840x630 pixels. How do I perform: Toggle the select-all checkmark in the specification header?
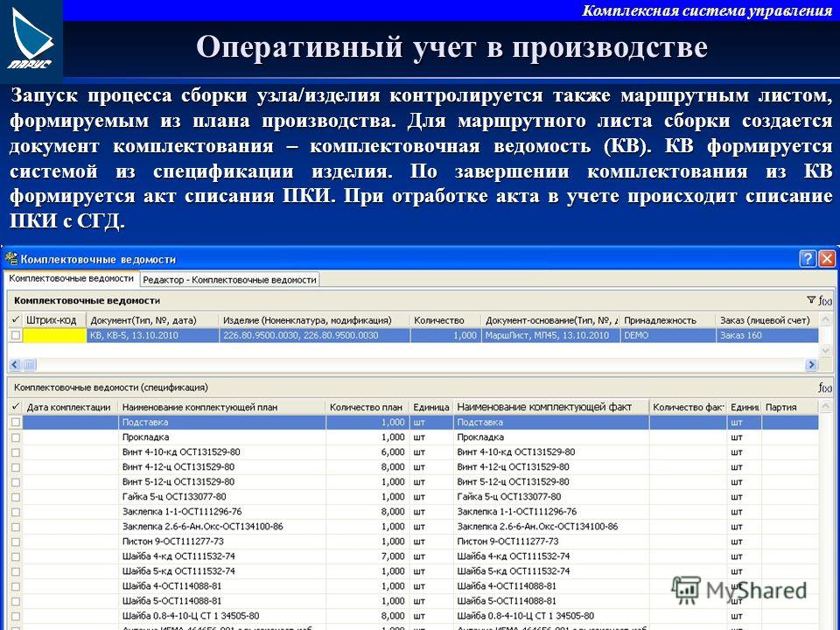pyautogui.click(x=15, y=407)
